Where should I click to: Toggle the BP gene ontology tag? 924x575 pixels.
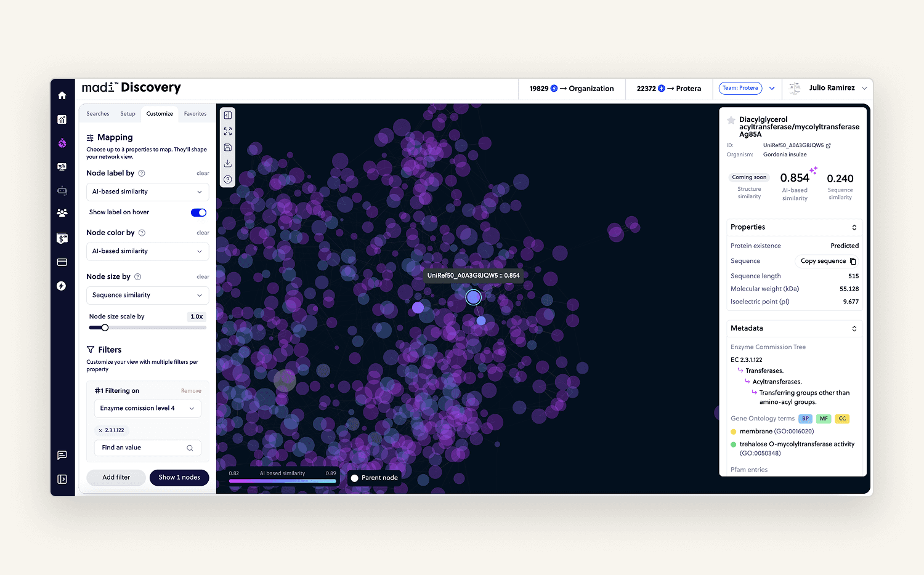point(805,419)
